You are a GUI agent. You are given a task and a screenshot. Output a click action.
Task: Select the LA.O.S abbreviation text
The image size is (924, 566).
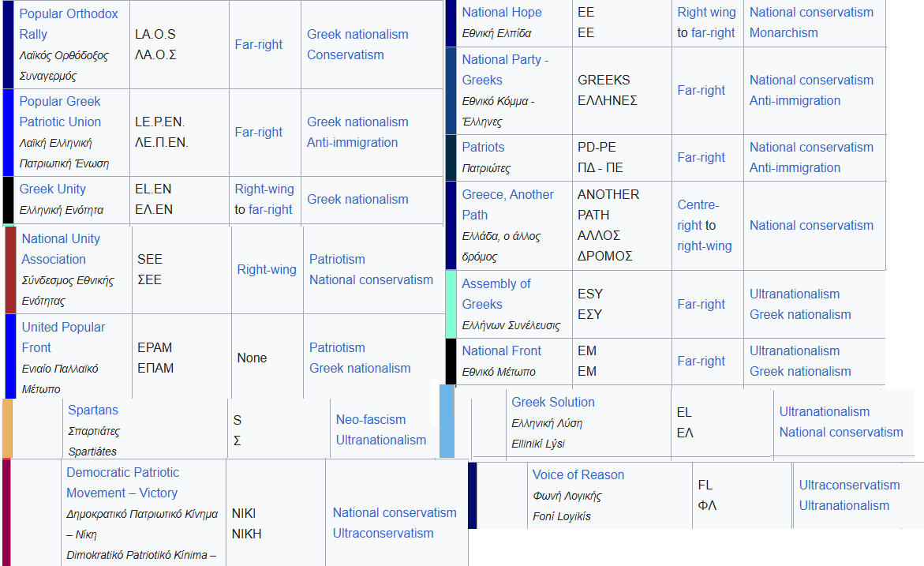(155, 34)
